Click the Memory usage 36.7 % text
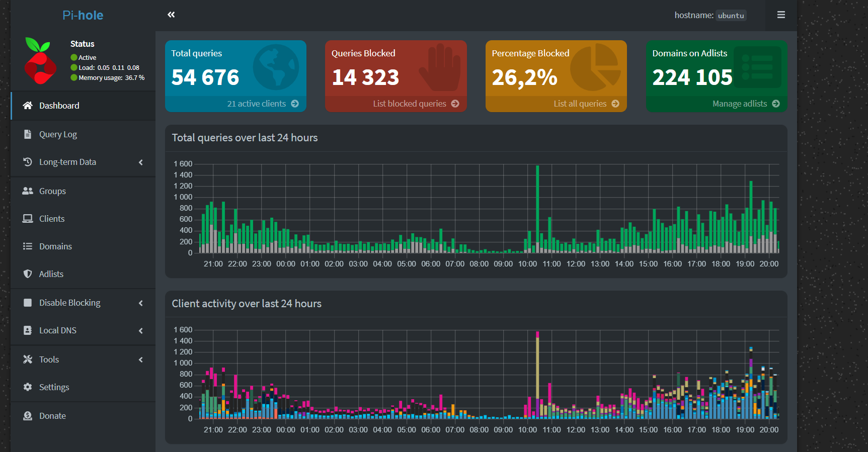Viewport: 868px width, 452px height. [x=111, y=78]
